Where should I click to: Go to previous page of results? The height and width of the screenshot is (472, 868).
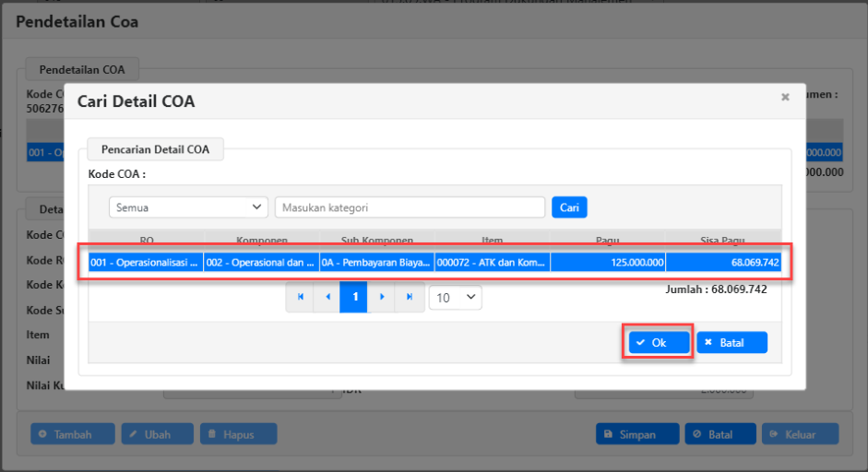(x=327, y=297)
